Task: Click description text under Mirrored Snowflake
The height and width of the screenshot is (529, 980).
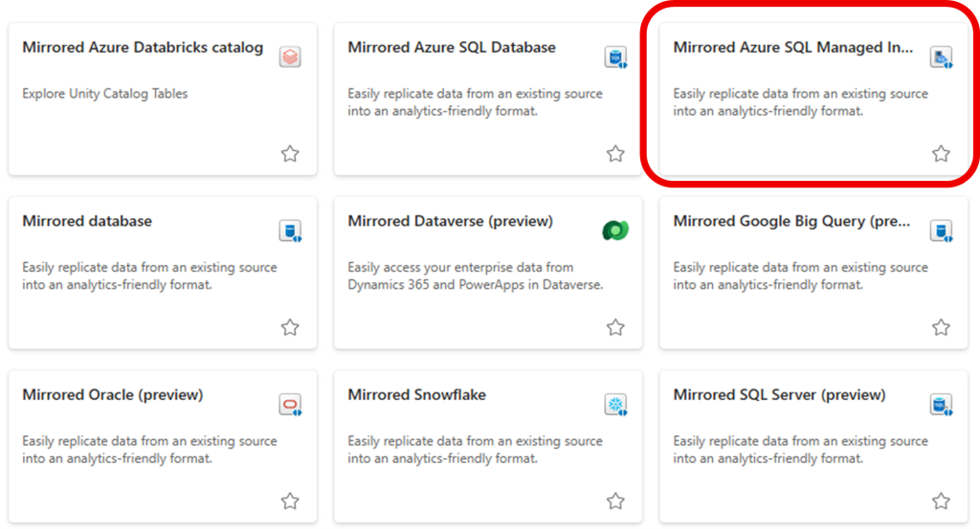Action: point(475,450)
